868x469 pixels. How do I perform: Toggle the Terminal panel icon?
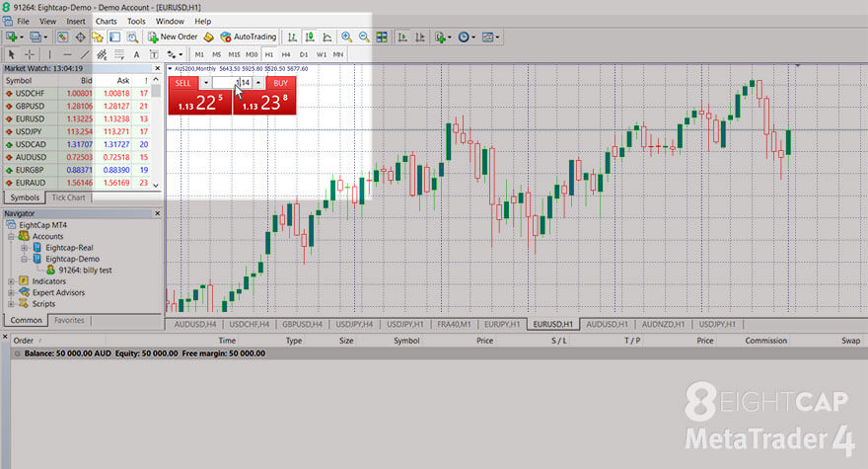click(x=114, y=38)
